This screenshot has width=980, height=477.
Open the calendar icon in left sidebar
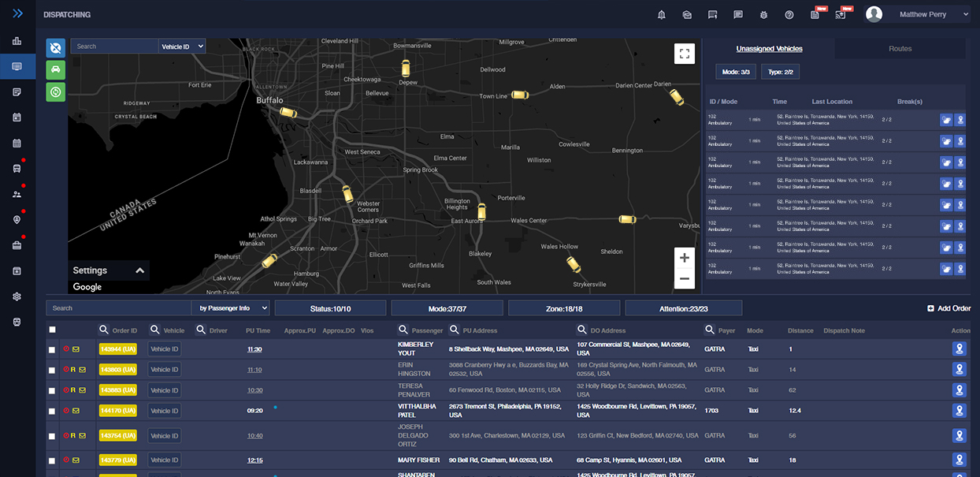17,143
